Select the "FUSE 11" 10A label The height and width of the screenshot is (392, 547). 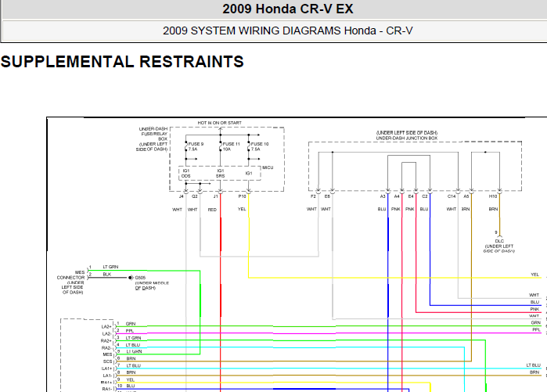click(x=231, y=146)
